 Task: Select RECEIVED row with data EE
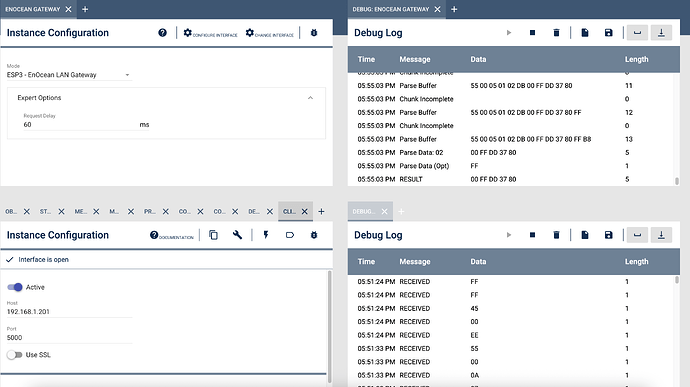(x=511, y=335)
